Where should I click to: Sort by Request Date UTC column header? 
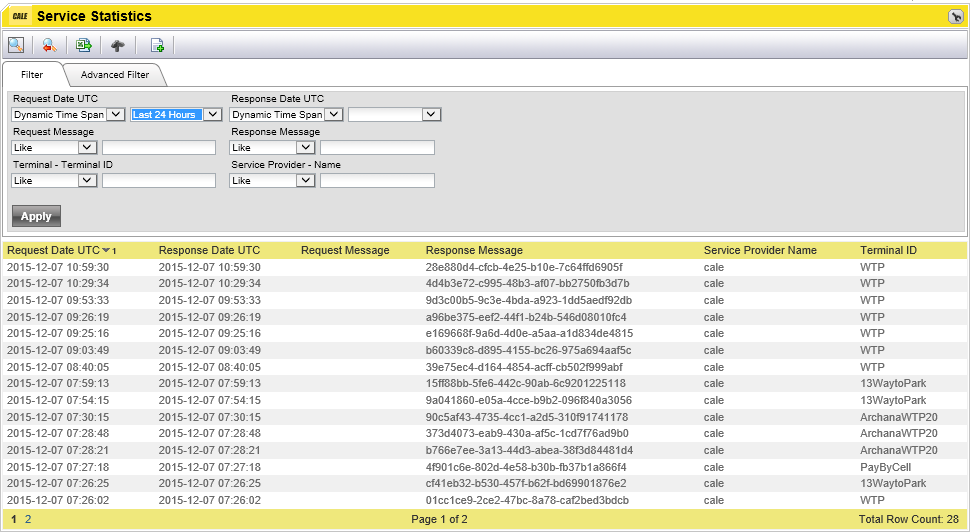point(54,251)
